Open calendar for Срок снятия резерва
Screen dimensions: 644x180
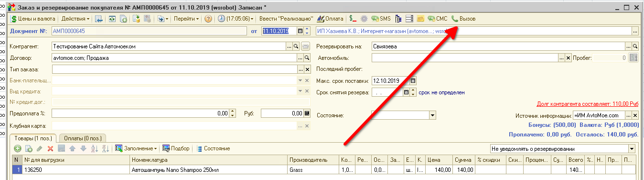tap(407, 92)
